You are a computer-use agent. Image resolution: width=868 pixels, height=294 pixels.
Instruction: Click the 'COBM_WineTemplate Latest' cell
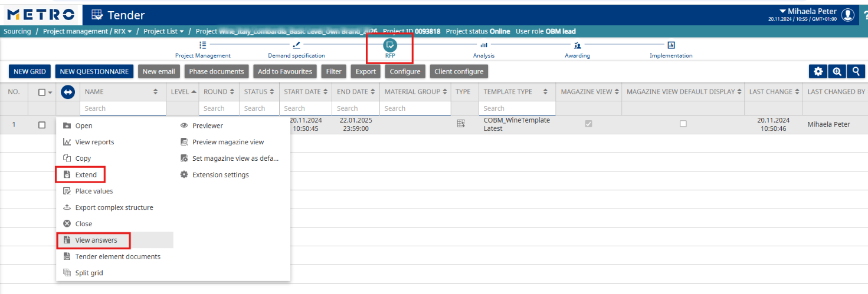coord(517,124)
